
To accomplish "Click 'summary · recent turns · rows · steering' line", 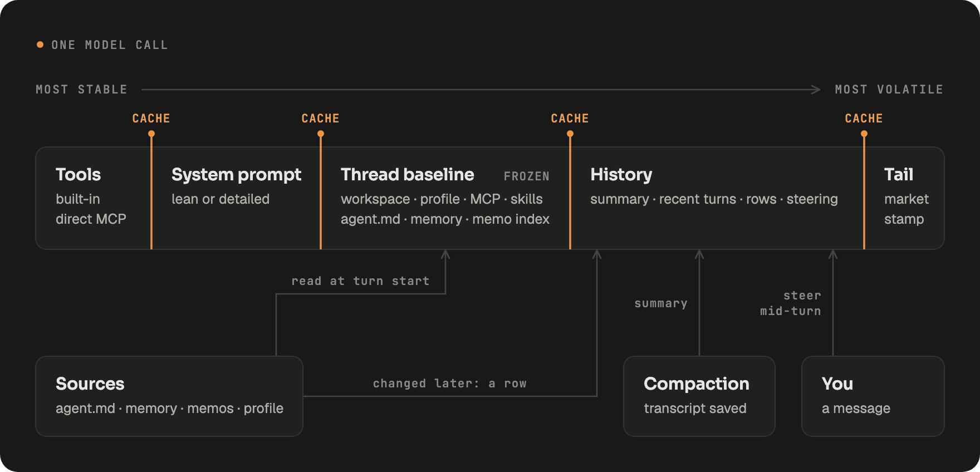I will (x=714, y=199).
